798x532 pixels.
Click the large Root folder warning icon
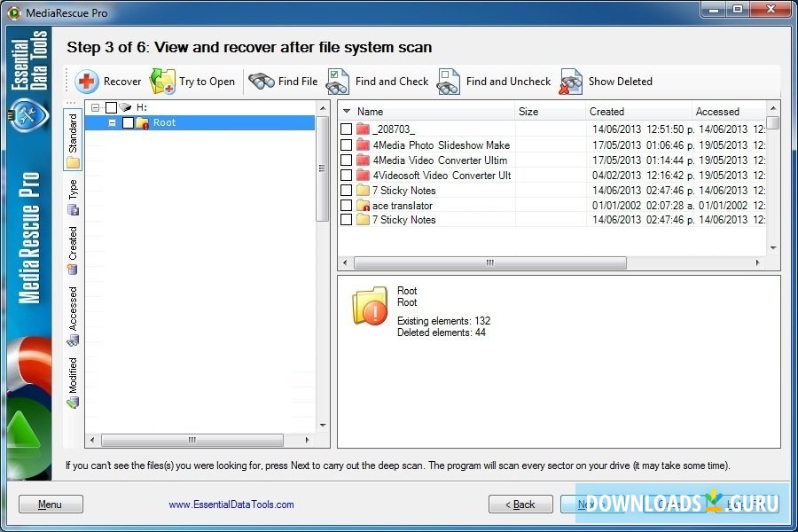click(x=370, y=306)
